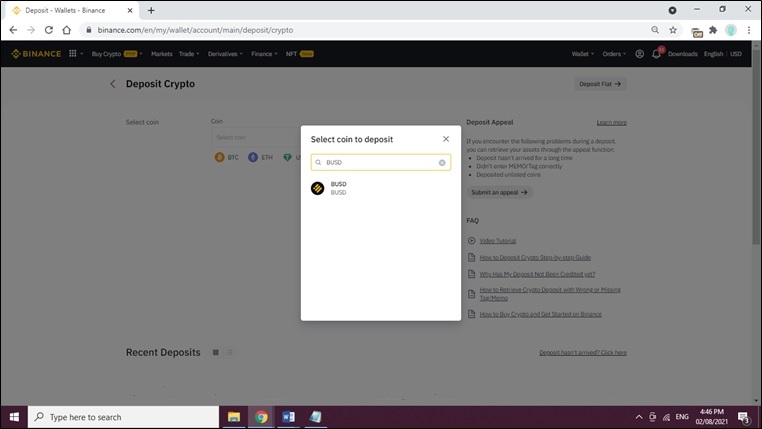Click Submit an appeal
762x429 pixels.
tap(500, 192)
